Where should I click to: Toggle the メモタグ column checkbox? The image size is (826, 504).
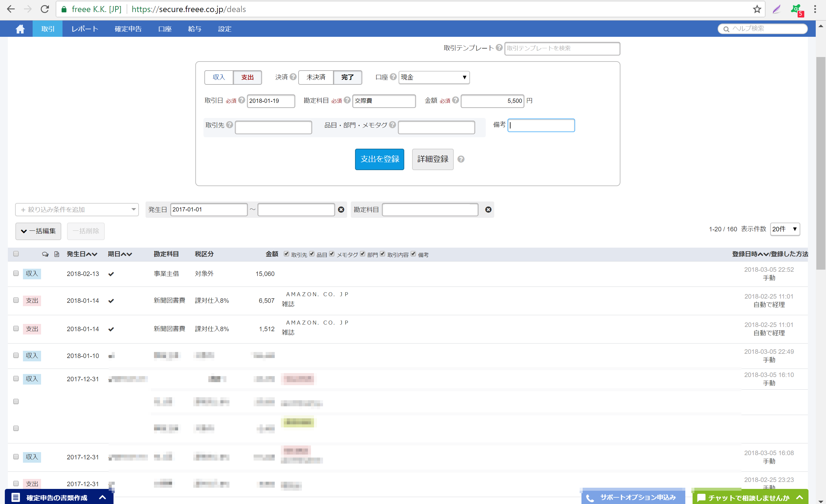[331, 254]
